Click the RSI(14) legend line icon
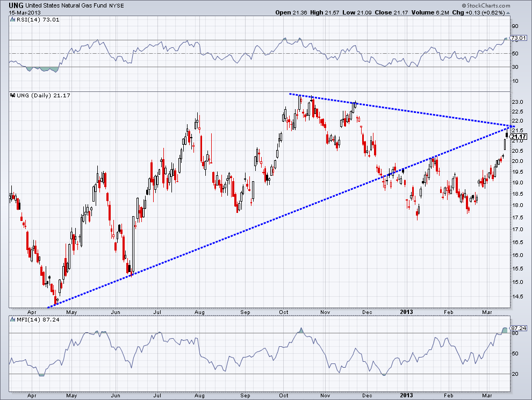 [12, 20]
